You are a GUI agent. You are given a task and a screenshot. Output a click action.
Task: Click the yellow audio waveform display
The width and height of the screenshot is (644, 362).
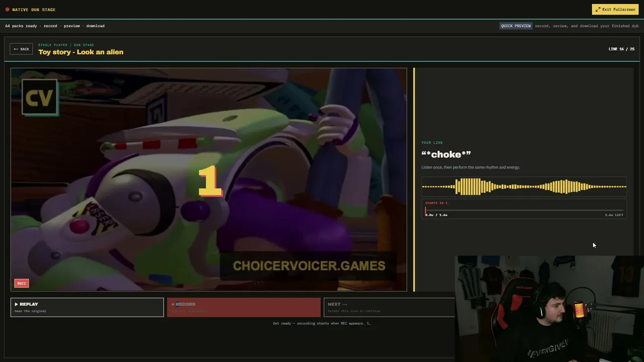point(524,187)
